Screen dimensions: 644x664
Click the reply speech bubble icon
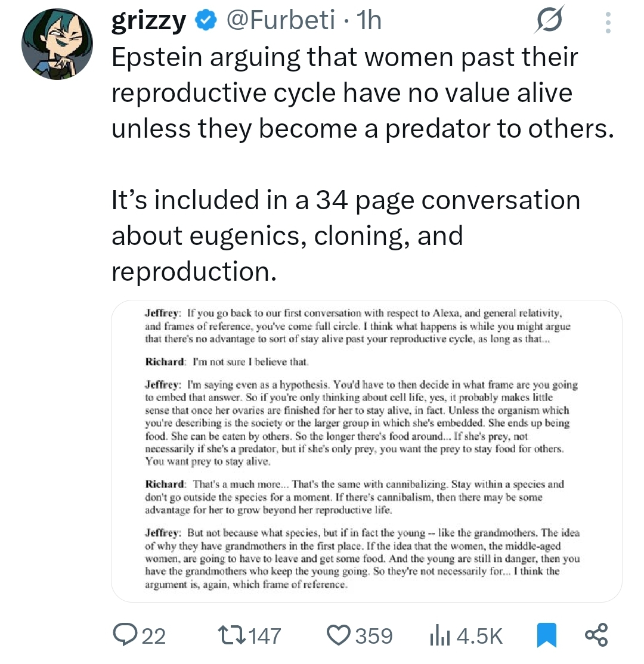(x=125, y=635)
